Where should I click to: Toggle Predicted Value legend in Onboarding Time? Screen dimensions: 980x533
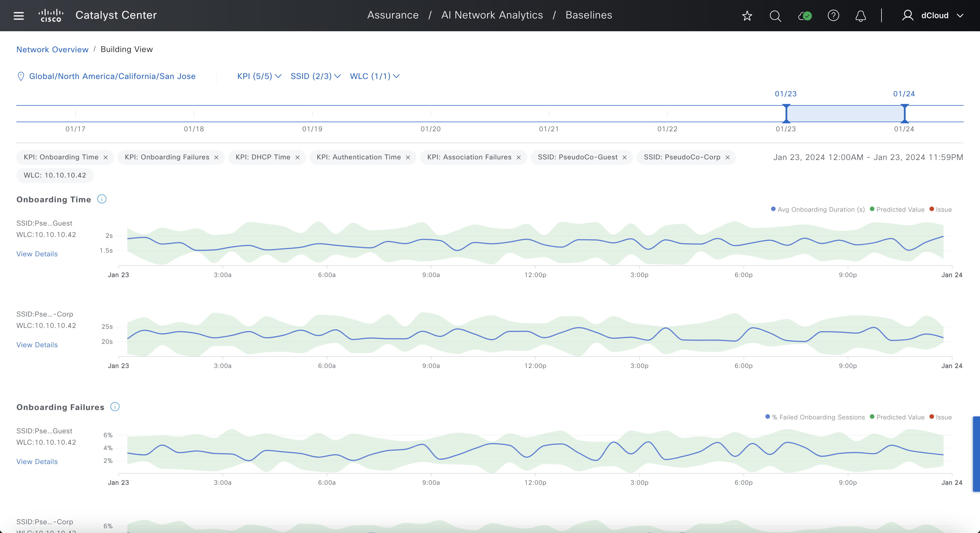[897, 209]
